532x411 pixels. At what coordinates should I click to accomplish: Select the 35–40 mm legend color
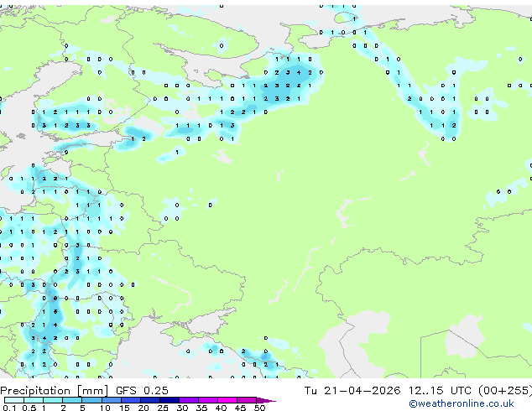tap(208, 400)
